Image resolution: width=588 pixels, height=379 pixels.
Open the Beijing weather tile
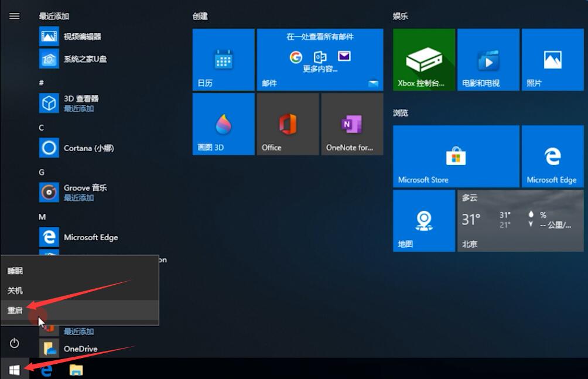point(520,221)
